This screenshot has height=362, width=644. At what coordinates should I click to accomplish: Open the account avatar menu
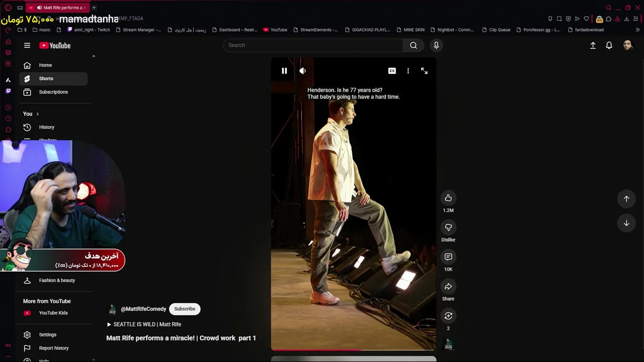(x=627, y=45)
